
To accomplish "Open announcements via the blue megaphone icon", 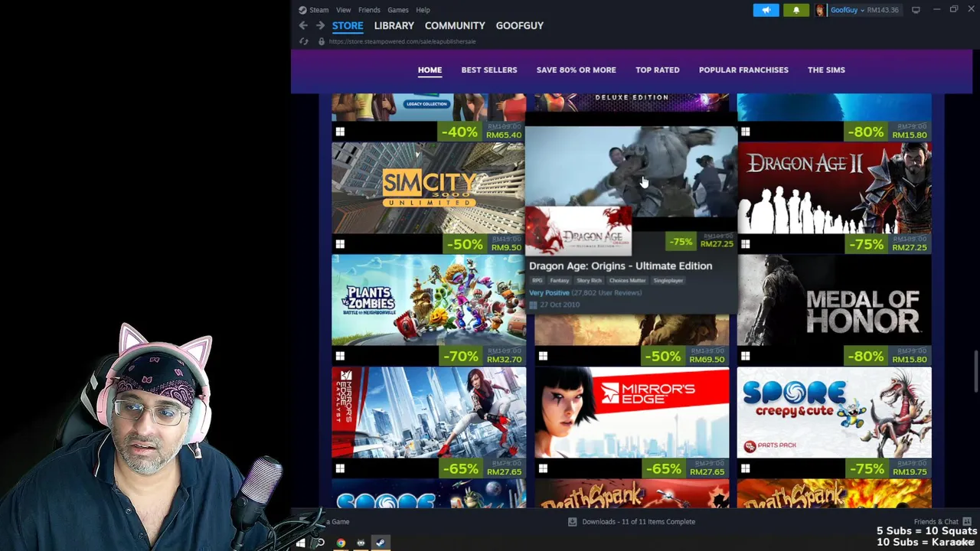I will (x=766, y=10).
